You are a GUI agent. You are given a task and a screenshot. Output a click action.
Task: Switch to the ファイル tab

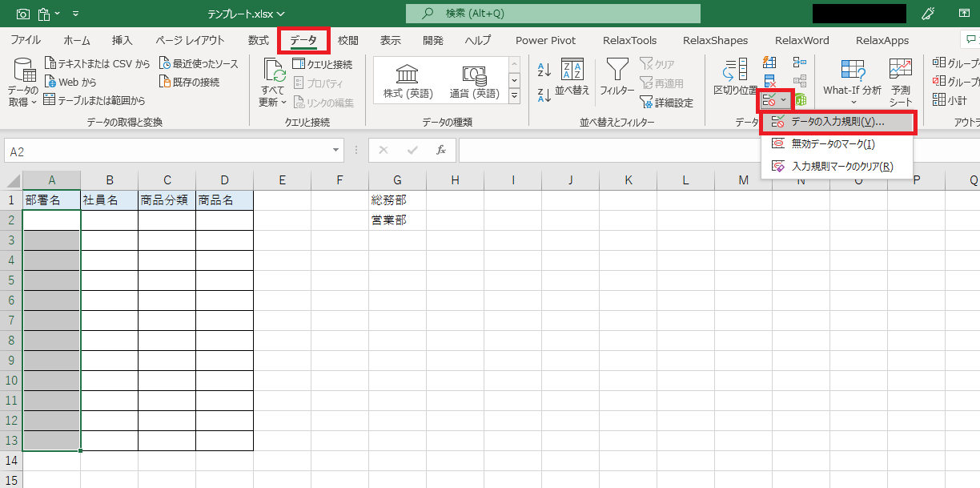[x=26, y=40]
